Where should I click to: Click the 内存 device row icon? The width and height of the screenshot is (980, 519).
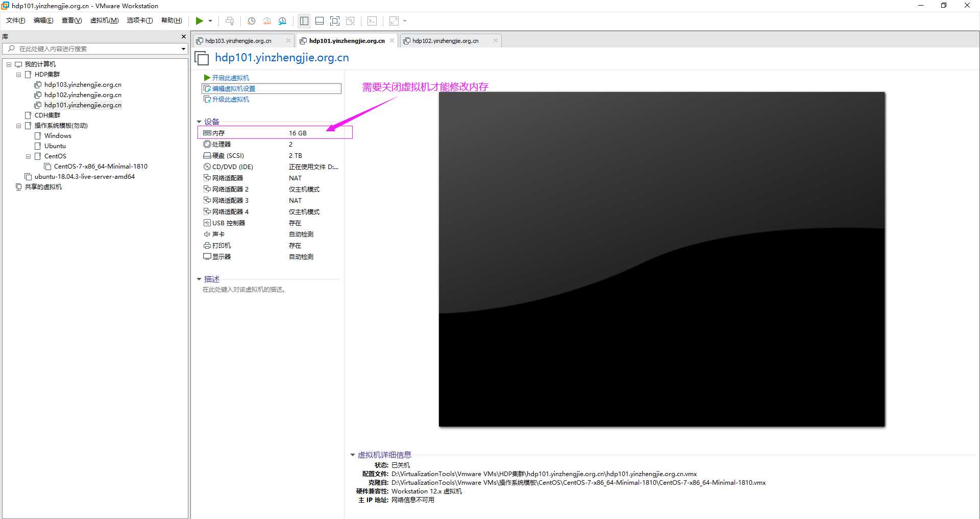[207, 133]
